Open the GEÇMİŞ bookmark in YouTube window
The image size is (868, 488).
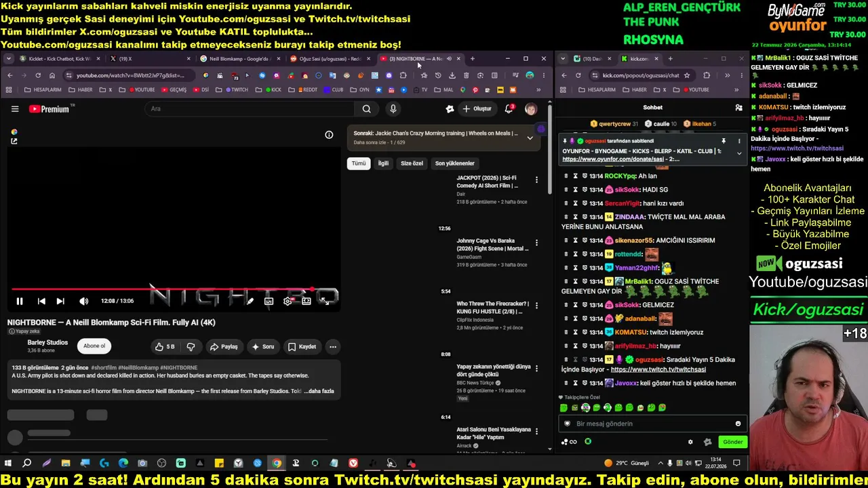(173, 89)
